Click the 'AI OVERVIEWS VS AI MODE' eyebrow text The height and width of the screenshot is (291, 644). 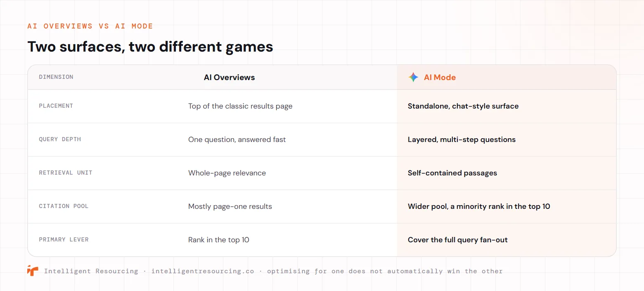(90, 26)
